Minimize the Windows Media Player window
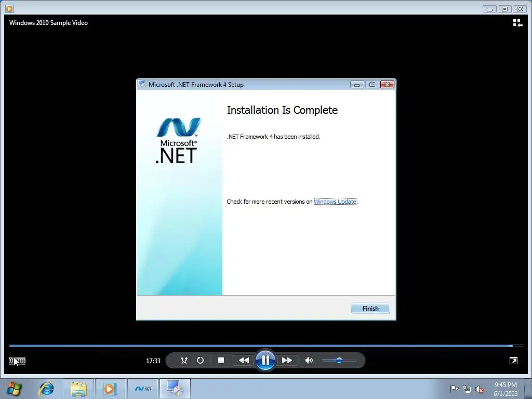The image size is (532, 399). [x=489, y=9]
